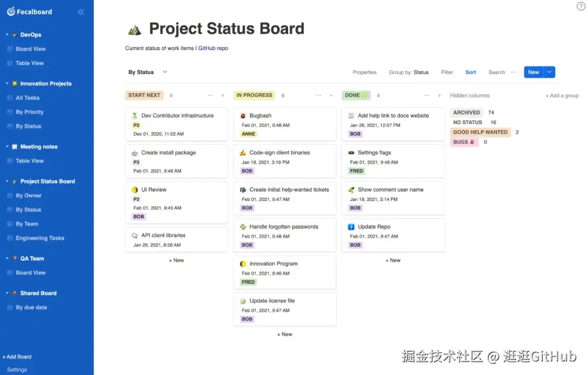Viewport: 588px width, 375px height.
Task: Open view options ellipsis next to Search
Action: [x=513, y=72]
